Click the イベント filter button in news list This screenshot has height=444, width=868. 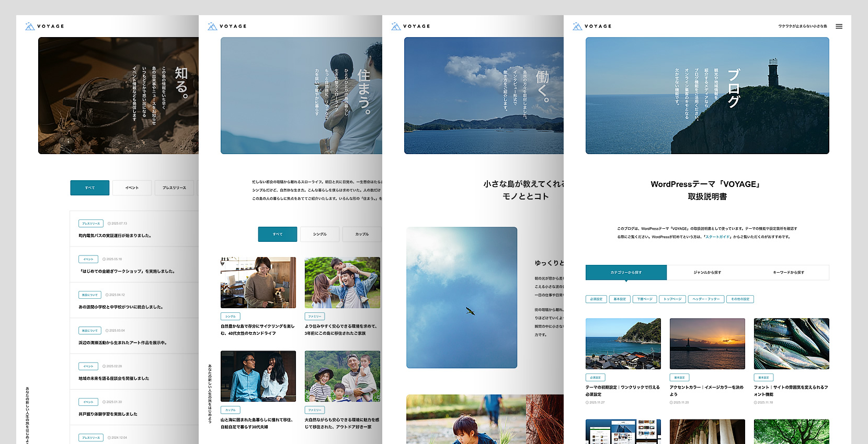[132, 188]
